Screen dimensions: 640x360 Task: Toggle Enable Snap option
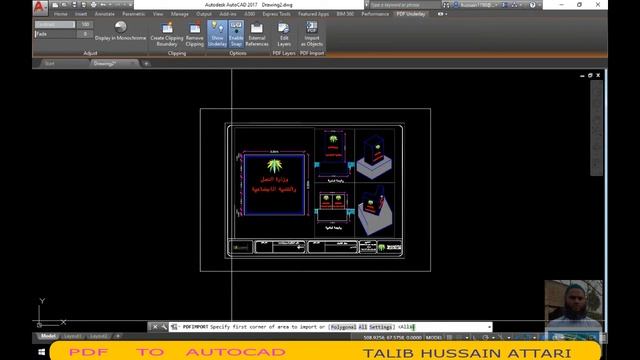(236, 34)
